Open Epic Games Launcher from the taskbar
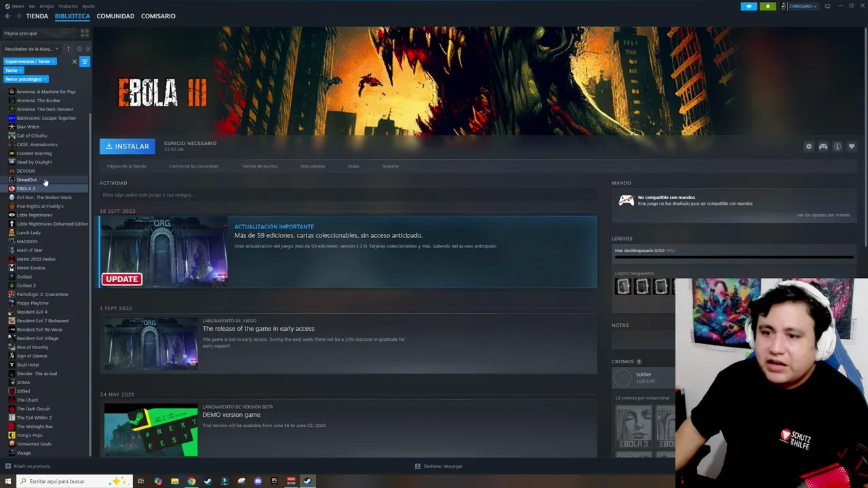The image size is (868, 488). (x=274, y=481)
